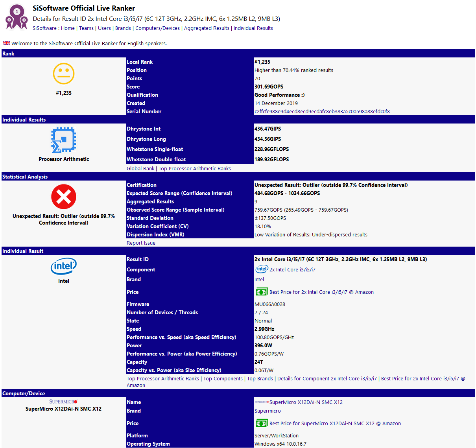Image resolution: width=476 pixels, height=448 pixels.
Task: Click the Processor Arithmetic chip icon
Action: coord(64,140)
